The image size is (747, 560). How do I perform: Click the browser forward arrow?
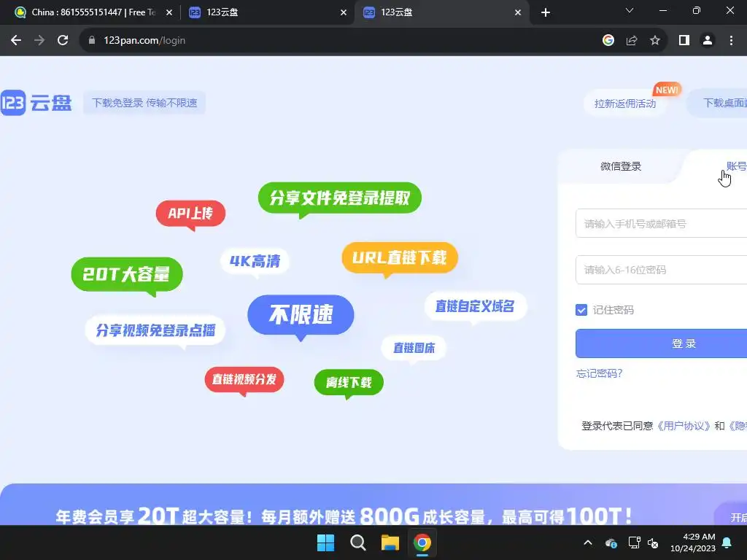point(39,41)
